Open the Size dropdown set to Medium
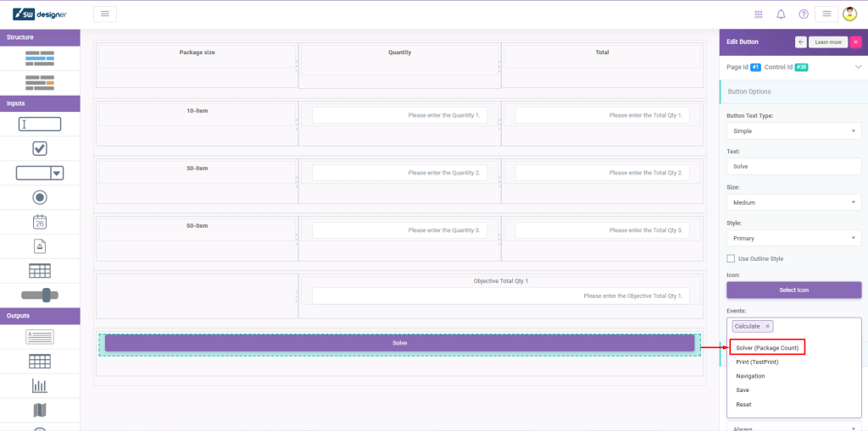The width and height of the screenshot is (868, 431). [x=793, y=202]
